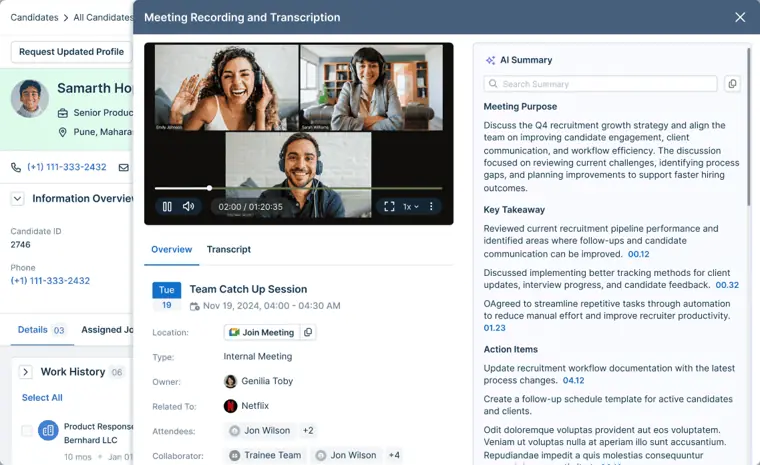
Task: Click the 02:00 / 01:20:35 time display
Action: [x=250, y=207]
